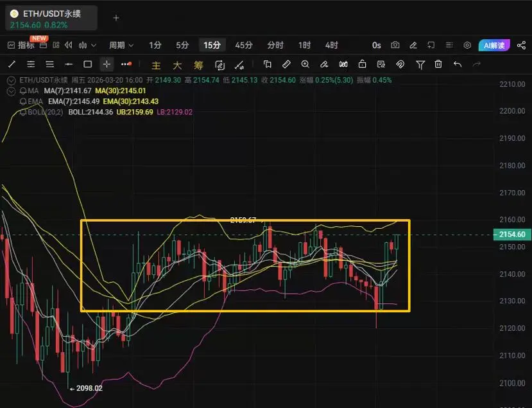Click the MA(7):2141.67 legend value

(x=67, y=91)
